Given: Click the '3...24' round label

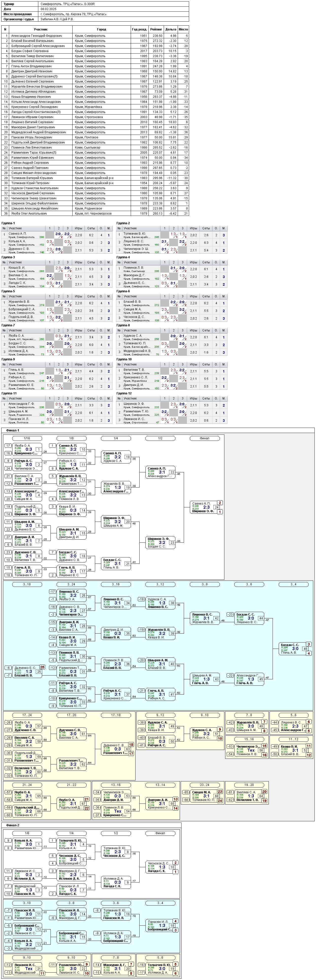Looking at the screenshot, I should (72, 584).
